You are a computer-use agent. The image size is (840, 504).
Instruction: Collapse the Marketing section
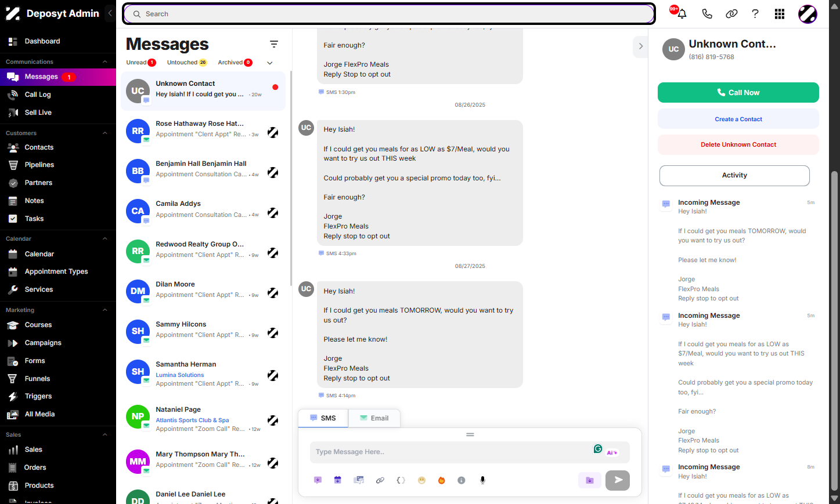tap(105, 310)
